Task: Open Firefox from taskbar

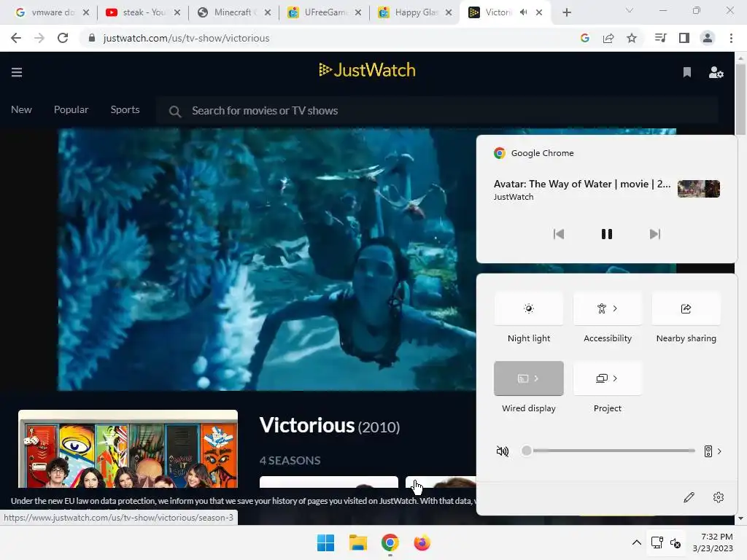Action: (x=422, y=542)
